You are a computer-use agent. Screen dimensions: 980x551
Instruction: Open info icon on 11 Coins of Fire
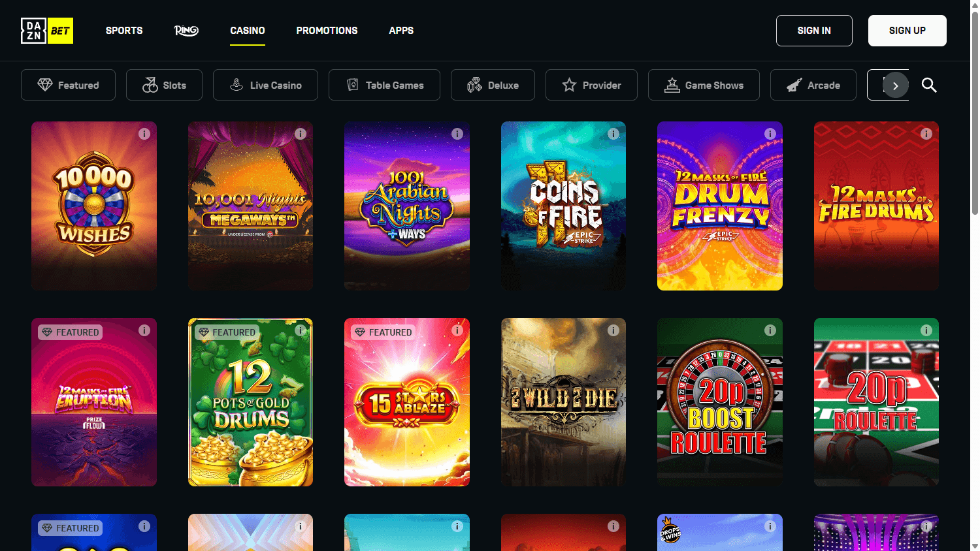pyautogui.click(x=613, y=134)
